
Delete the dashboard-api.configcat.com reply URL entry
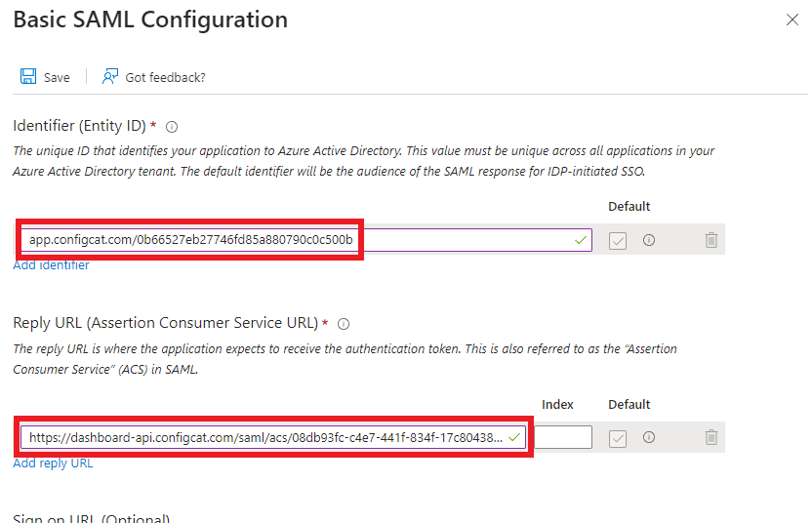point(711,437)
